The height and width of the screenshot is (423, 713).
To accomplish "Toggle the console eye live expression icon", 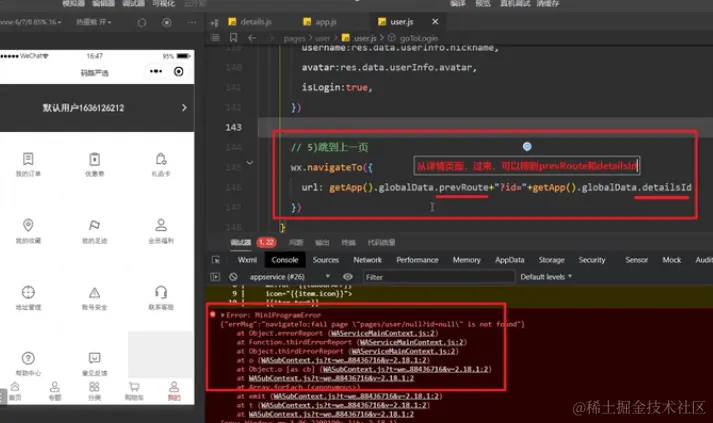I will pyautogui.click(x=348, y=277).
